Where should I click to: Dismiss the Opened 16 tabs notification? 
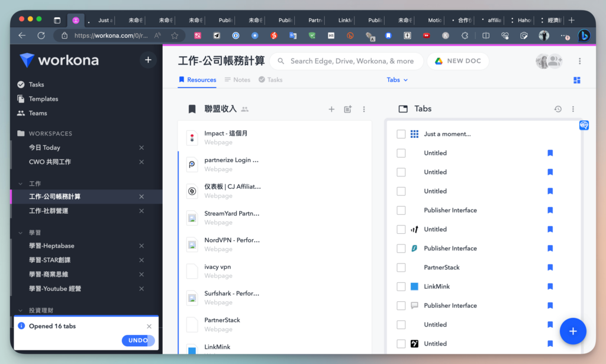pos(149,327)
